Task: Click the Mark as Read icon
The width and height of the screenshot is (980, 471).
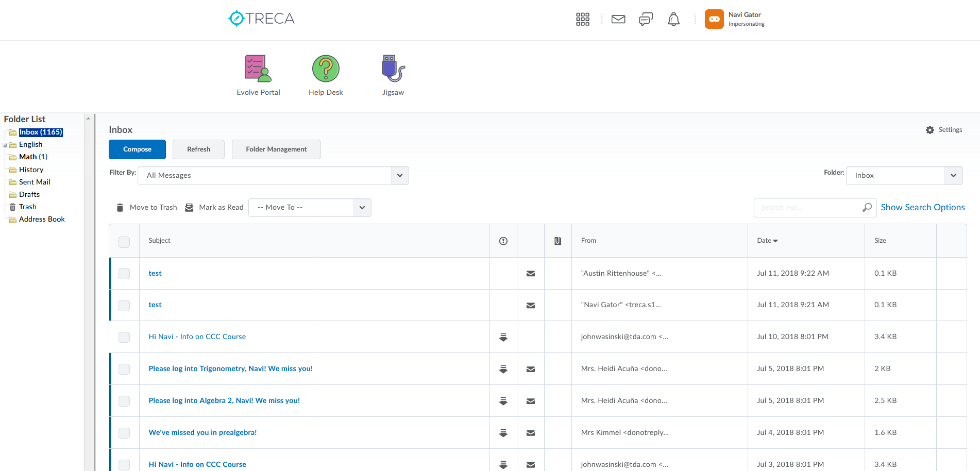Action: point(189,207)
